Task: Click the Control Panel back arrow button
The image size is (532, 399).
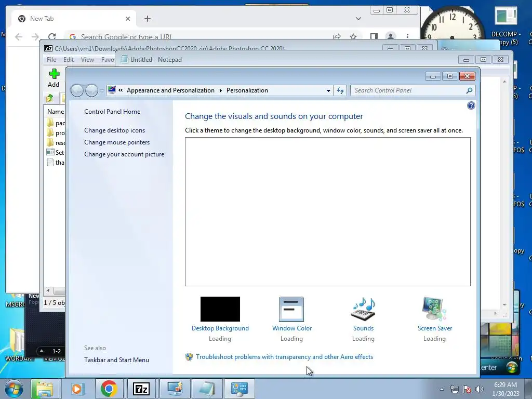Action: (77, 90)
